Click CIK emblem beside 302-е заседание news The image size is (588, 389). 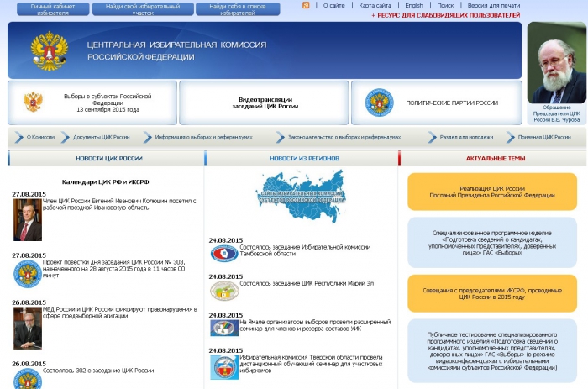pos(28,379)
